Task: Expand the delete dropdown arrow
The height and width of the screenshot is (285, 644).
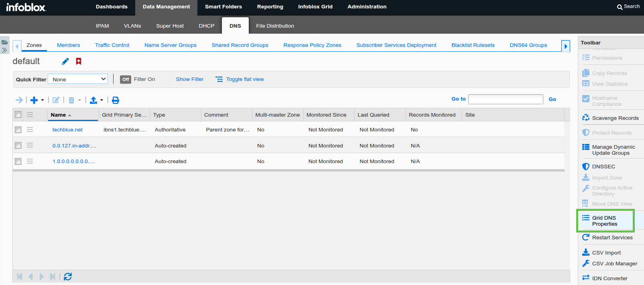Action: point(79,100)
